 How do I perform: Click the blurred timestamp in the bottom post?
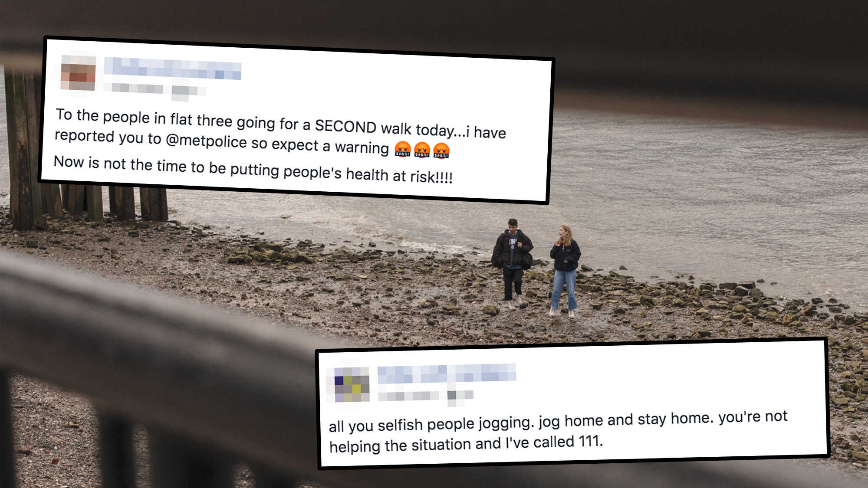click(x=408, y=396)
